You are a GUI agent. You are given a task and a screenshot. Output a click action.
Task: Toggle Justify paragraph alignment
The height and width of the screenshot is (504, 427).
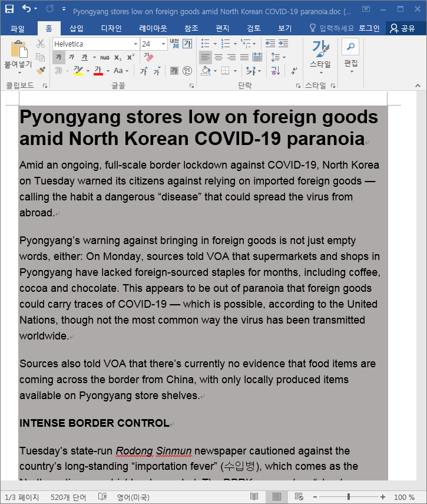pos(244,57)
